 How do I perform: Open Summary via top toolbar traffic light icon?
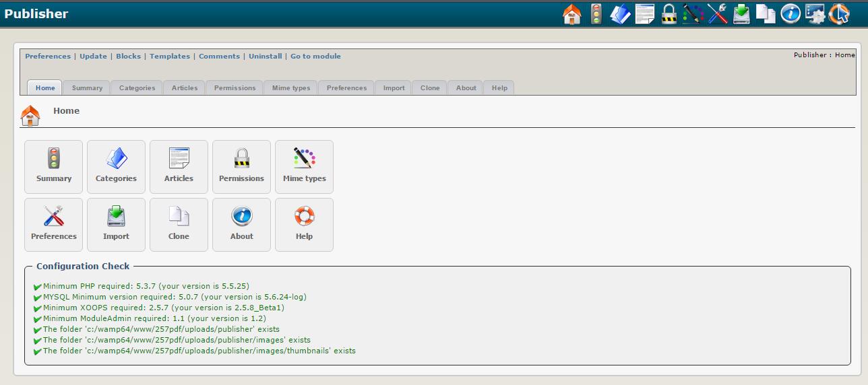596,14
